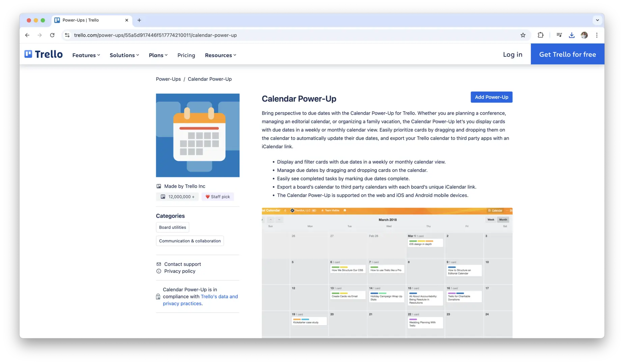Click the Add Power-Up button
The image size is (624, 364).
click(491, 97)
